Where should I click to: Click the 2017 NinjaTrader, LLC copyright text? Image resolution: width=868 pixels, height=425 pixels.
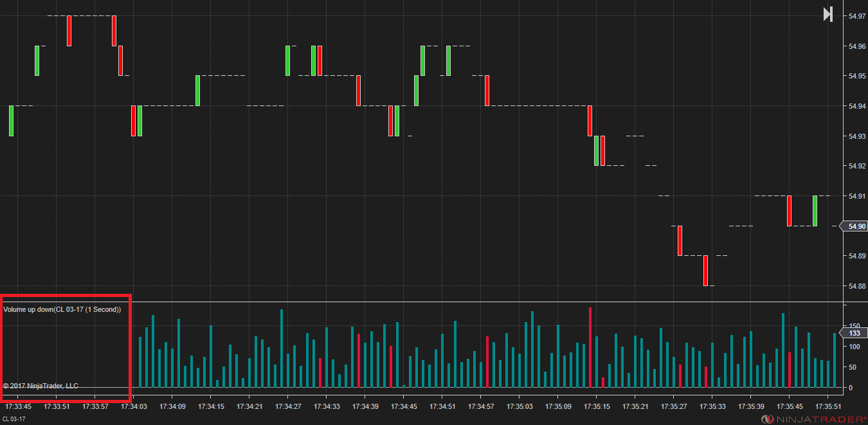coord(41,386)
